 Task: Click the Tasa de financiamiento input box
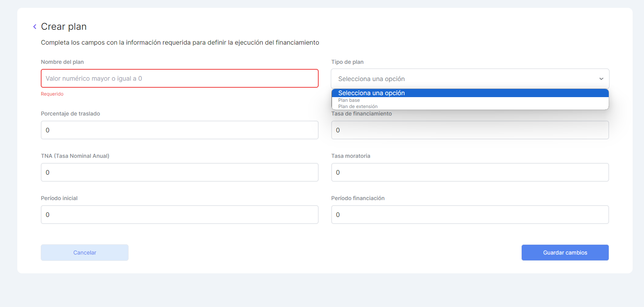click(x=470, y=130)
